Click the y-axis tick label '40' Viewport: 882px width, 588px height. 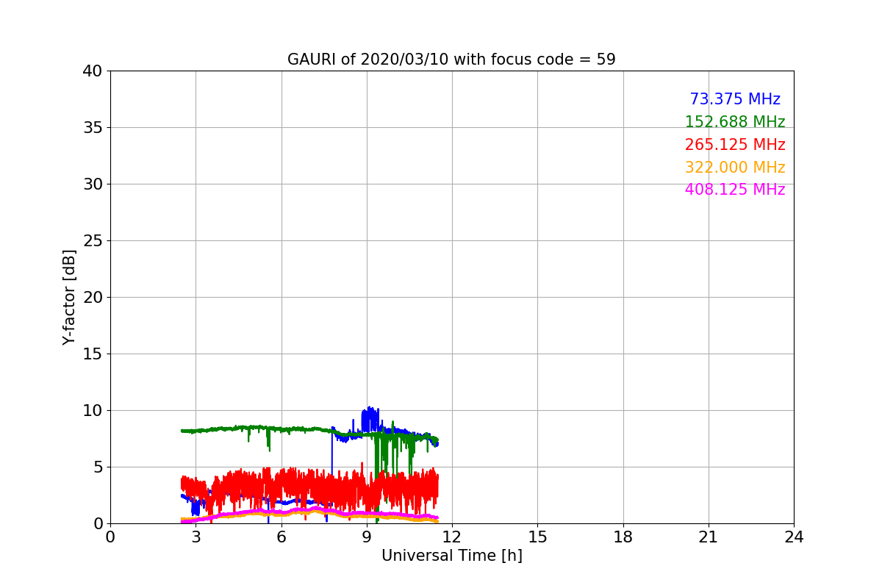tap(93, 71)
